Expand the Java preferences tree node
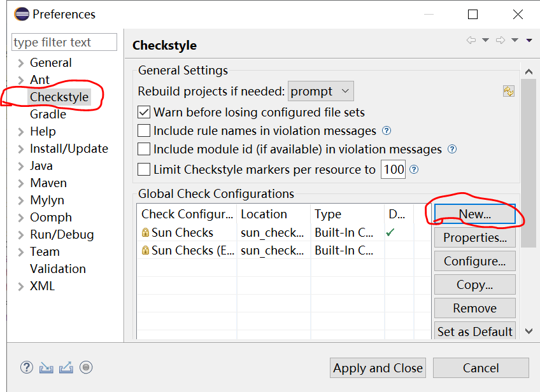The image size is (540, 392). (x=21, y=166)
